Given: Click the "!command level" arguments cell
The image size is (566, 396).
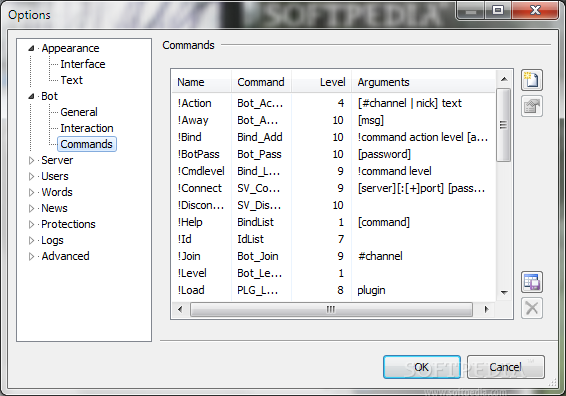Looking at the screenshot, I should (x=395, y=171).
